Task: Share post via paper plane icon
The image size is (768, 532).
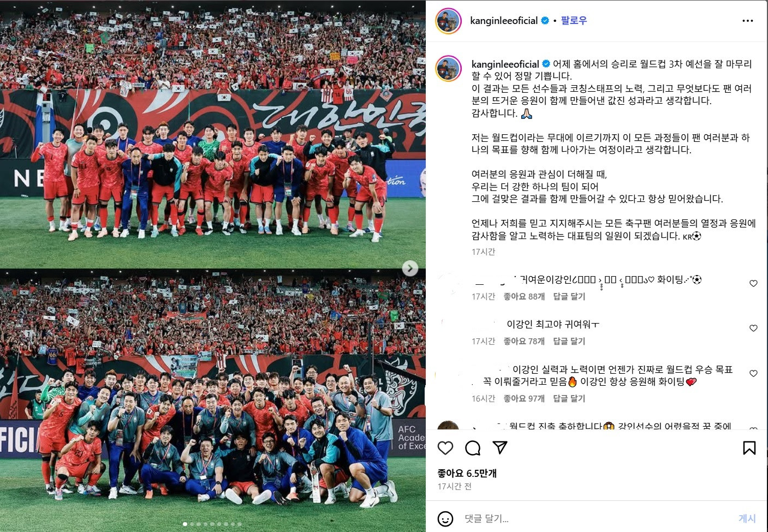Action: pyautogui.click(x=500, y=448)
